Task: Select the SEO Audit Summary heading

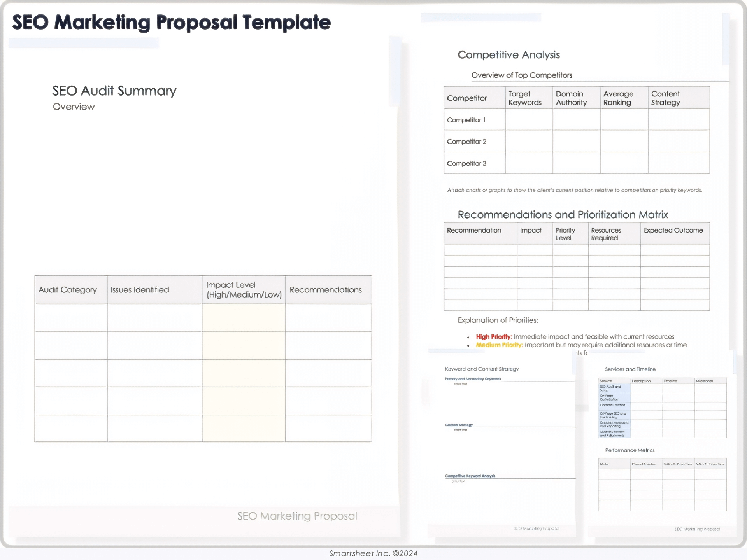Action: click(x=114, y=91)
